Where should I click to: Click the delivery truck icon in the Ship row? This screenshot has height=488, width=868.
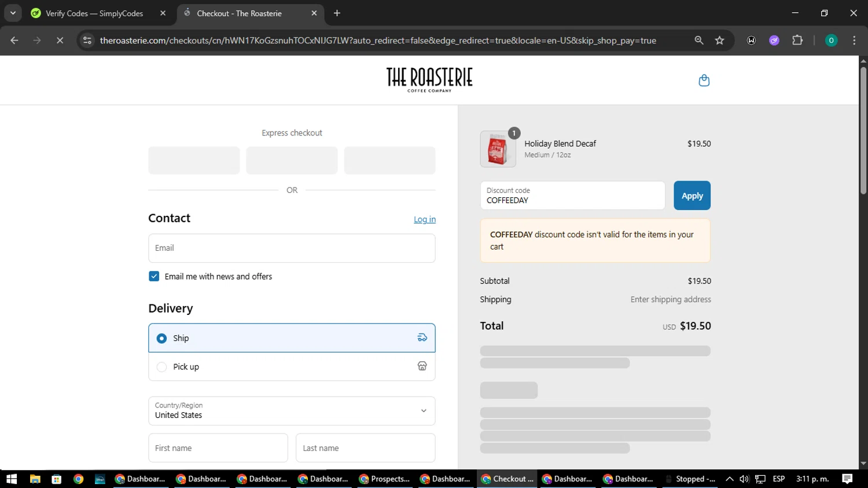click(422, 338)
